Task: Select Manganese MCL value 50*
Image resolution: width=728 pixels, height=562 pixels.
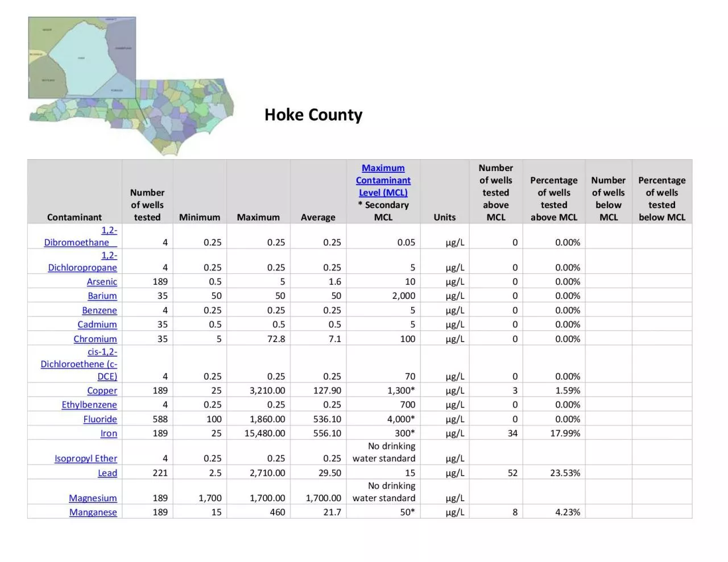Action: click(x=407, y=512)
